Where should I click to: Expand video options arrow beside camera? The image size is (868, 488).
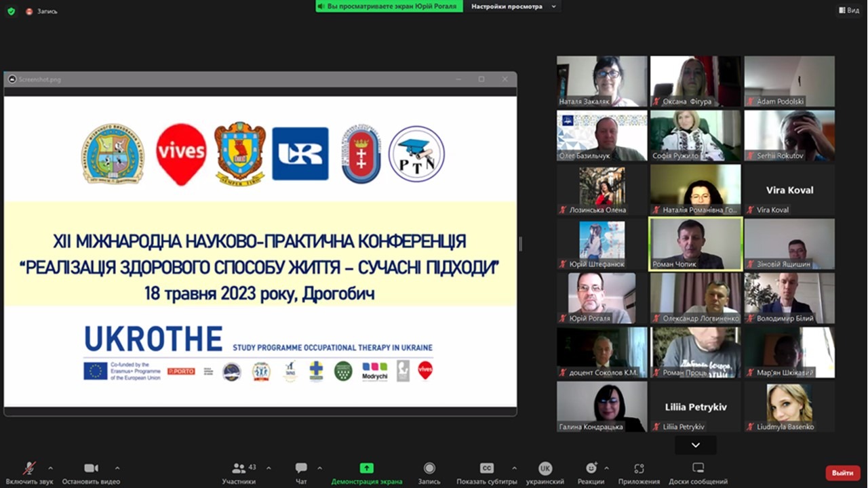117,468
